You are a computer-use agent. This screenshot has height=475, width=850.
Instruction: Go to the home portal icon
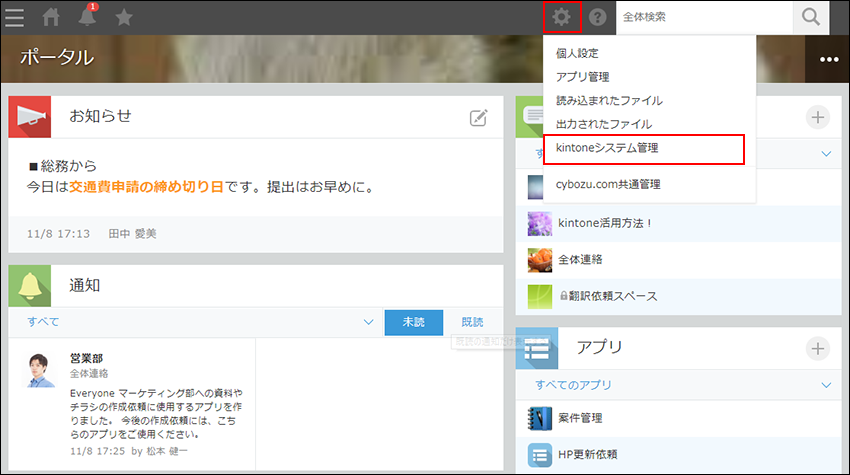click(51, 17)
